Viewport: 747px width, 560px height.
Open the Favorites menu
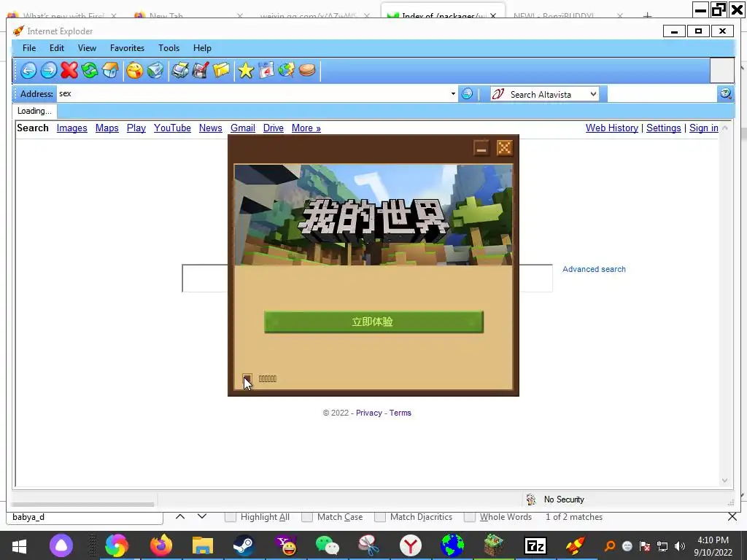click(x=127, y=48)
